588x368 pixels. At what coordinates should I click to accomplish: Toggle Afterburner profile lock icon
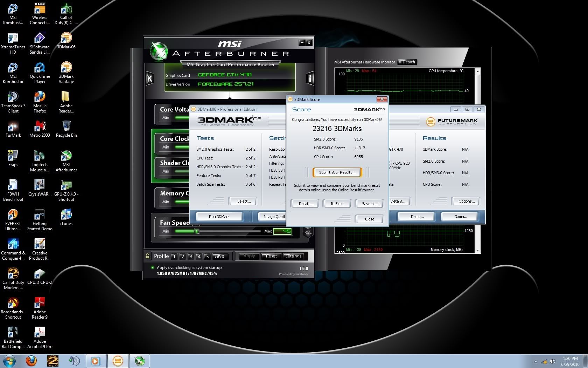[147, 256]
